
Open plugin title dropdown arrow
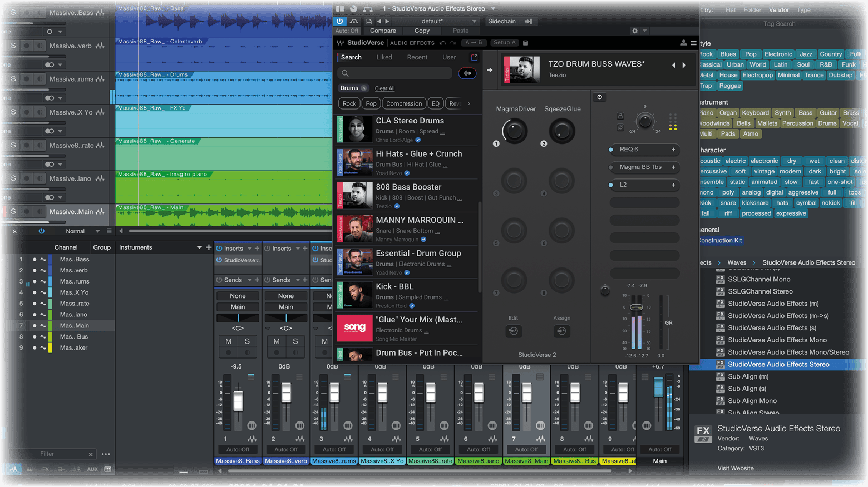pos(493,8)
